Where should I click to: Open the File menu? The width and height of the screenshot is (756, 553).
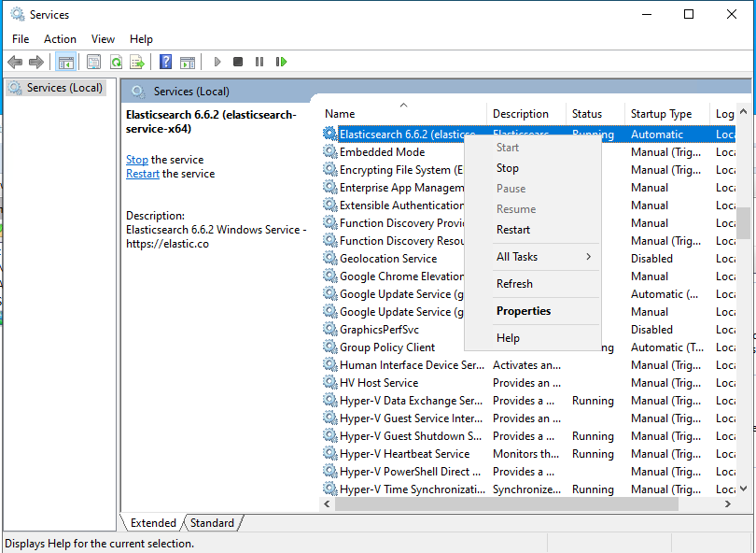tap(21, 39)
